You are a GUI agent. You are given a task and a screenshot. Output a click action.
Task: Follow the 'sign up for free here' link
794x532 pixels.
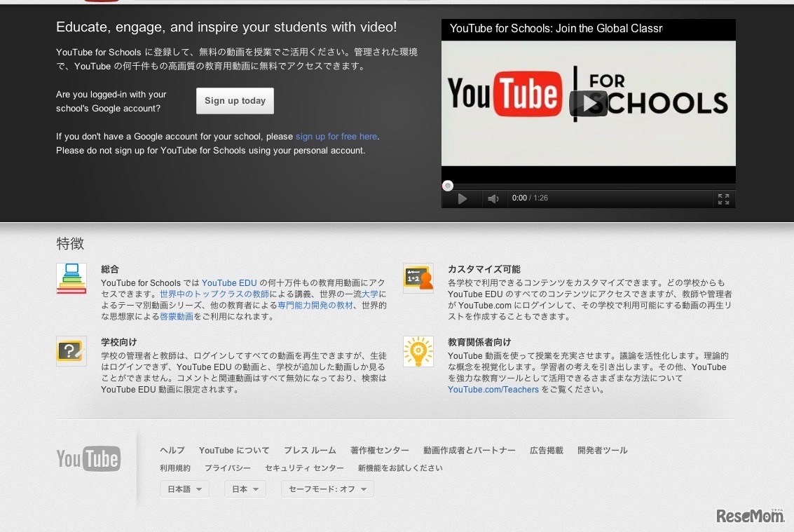tap(336, 137)
